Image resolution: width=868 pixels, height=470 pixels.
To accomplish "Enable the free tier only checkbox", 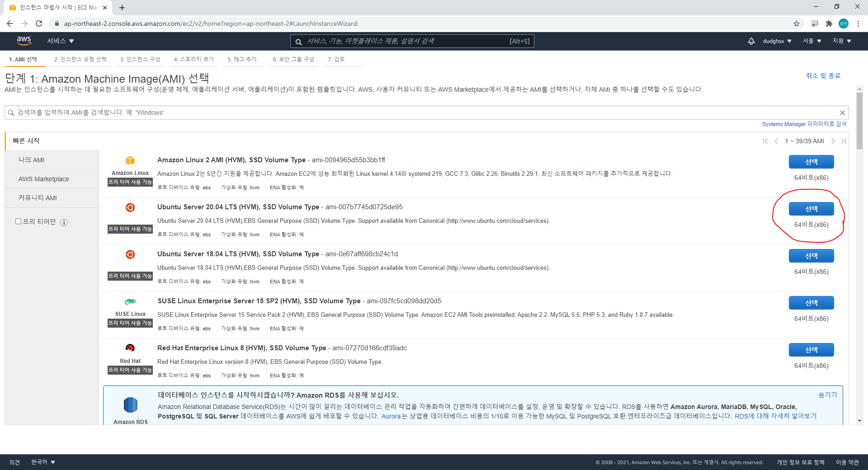I will [19, 221].
